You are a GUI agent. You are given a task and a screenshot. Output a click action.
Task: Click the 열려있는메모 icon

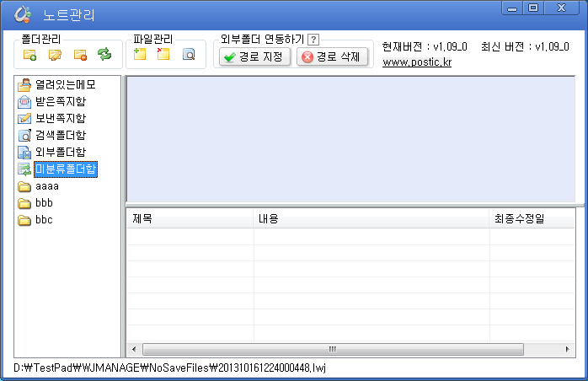24,85
